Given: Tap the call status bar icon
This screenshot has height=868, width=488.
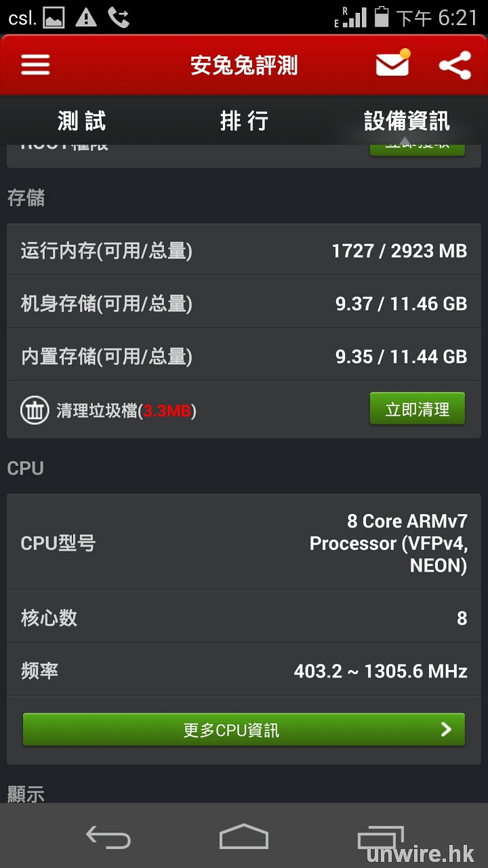Looking at the screenshot, I should click(119, 18).
